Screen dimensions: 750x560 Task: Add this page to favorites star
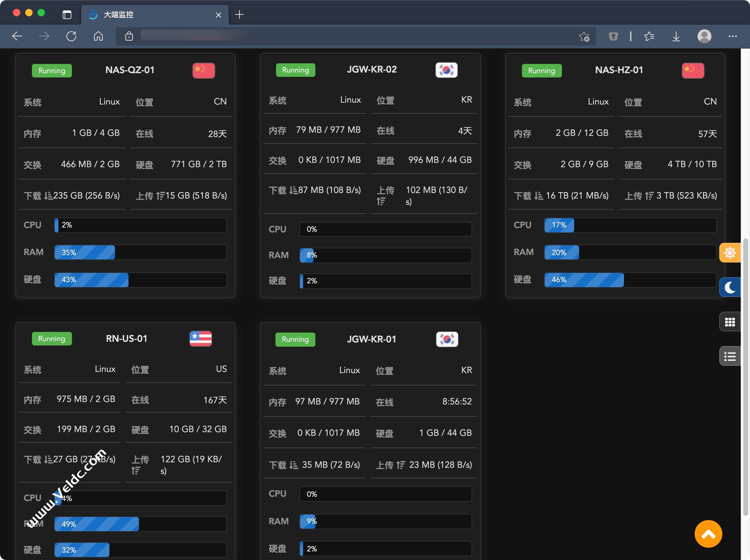coord(584,36)
